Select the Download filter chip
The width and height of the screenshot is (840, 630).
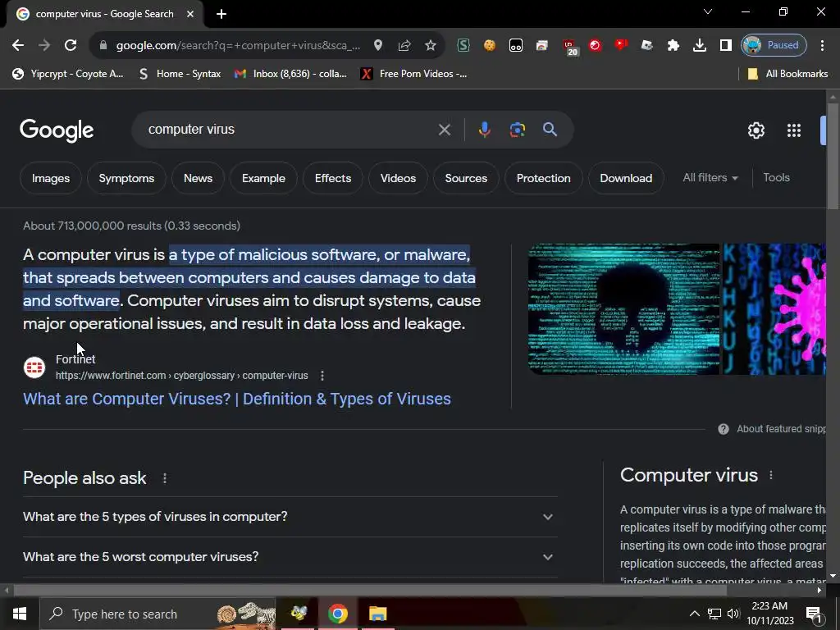tap(626, 178)
